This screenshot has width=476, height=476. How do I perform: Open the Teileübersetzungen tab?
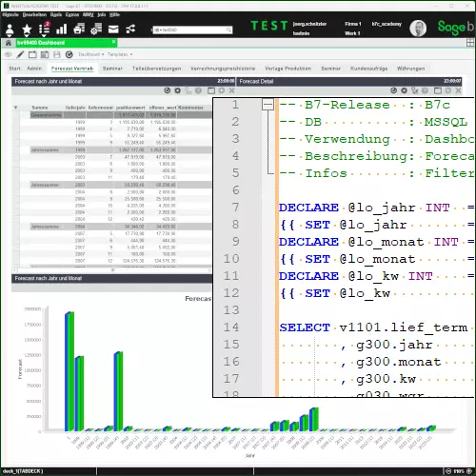156,69
